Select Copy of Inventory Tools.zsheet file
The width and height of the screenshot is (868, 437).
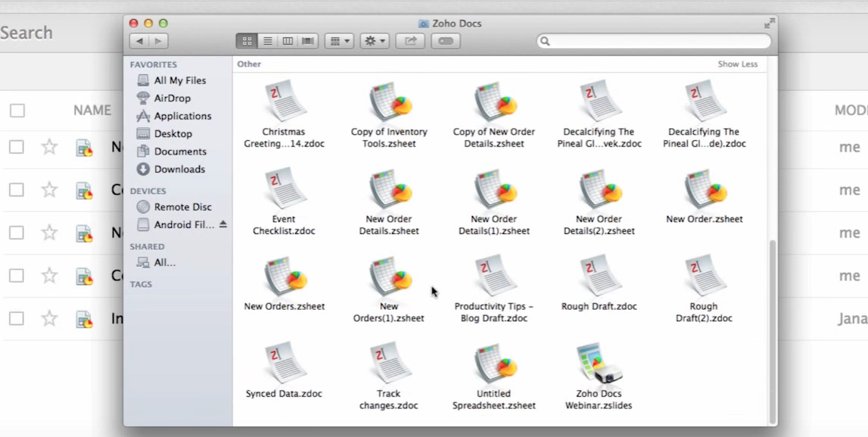[389, 102]
